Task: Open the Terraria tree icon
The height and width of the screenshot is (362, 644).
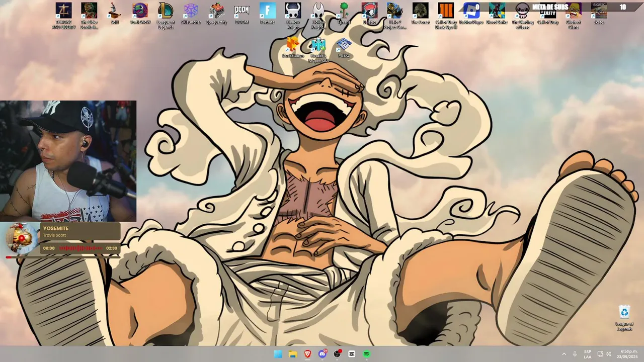Action: click(344, 14)
